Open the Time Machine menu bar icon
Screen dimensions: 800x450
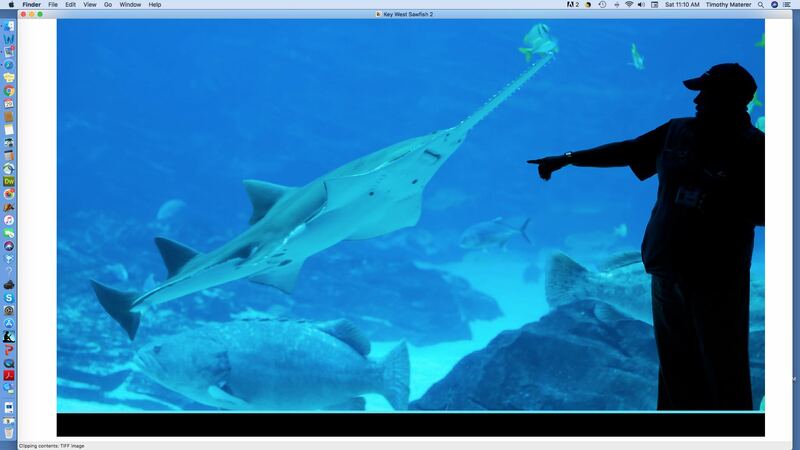tap(602, 5)
